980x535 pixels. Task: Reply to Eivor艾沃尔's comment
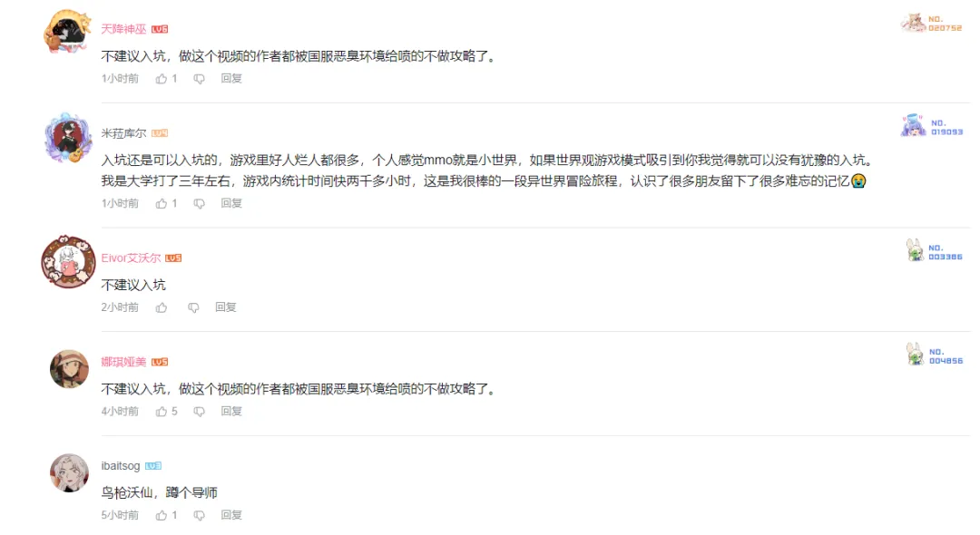point(226,307)
